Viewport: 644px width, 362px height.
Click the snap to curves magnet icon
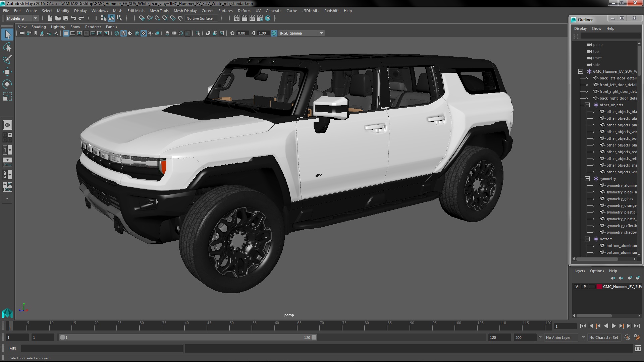coord(149,18)
